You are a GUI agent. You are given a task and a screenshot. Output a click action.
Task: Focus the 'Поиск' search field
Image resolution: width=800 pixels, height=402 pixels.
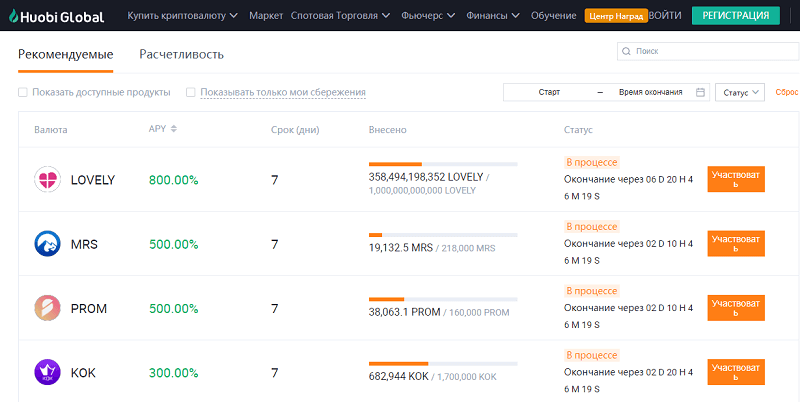point(708,52)
